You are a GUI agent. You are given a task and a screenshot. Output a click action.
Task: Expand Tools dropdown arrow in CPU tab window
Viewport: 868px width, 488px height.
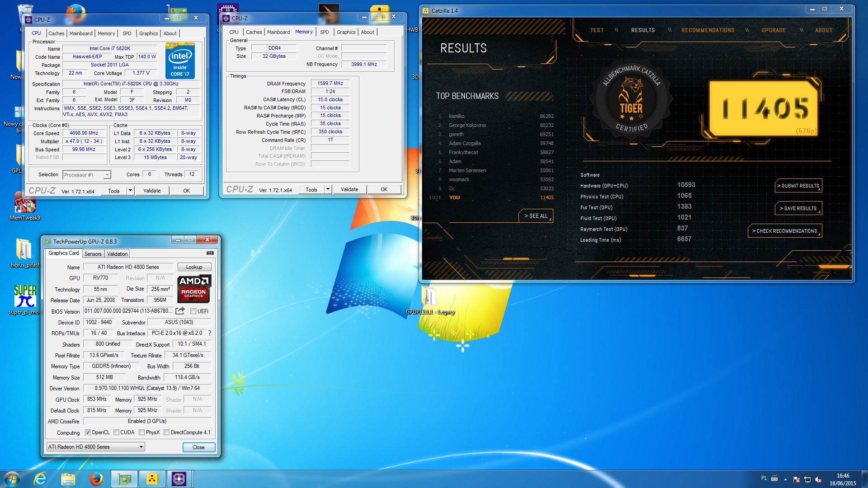pos(130,191)
